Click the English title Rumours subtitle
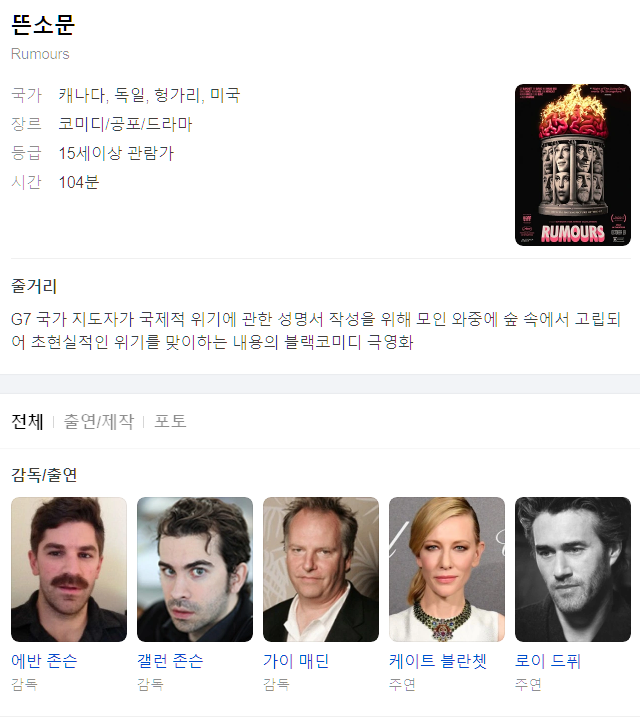 [x=40, y=54]
